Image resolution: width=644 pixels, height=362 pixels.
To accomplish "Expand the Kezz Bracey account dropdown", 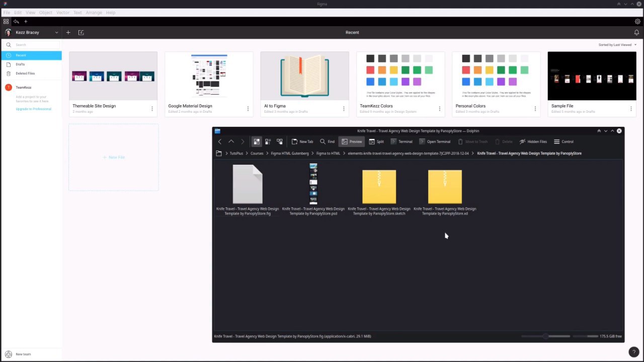I will (56, 33).
